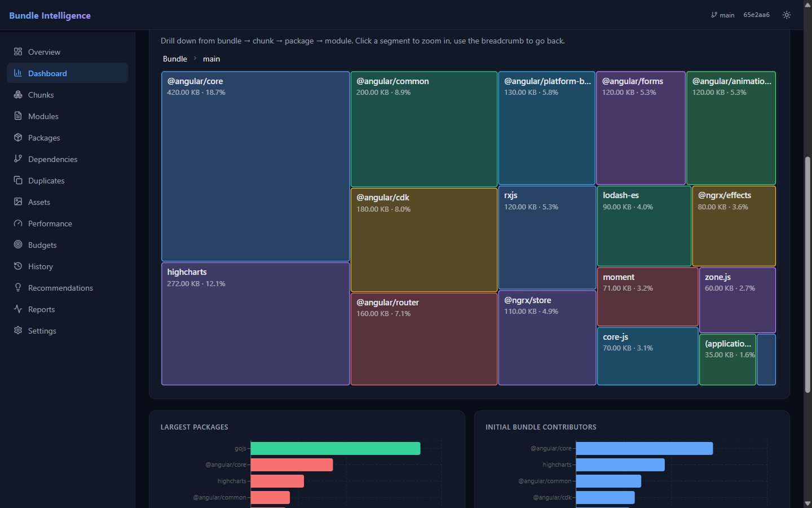Click the Packages box icon

[x=18, y=137]
